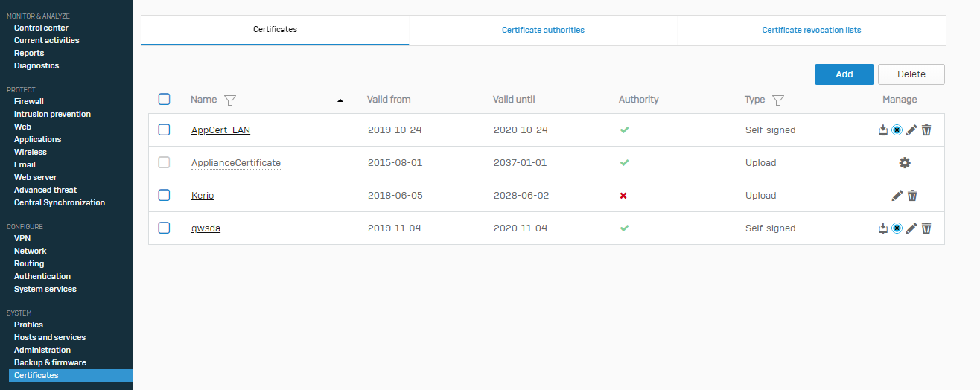Delete the AppCert_LAN row via trash icon

[x=926, y=130]
